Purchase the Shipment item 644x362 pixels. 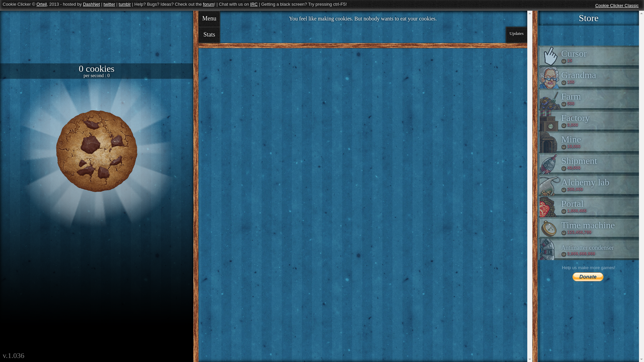coord(589,164)
